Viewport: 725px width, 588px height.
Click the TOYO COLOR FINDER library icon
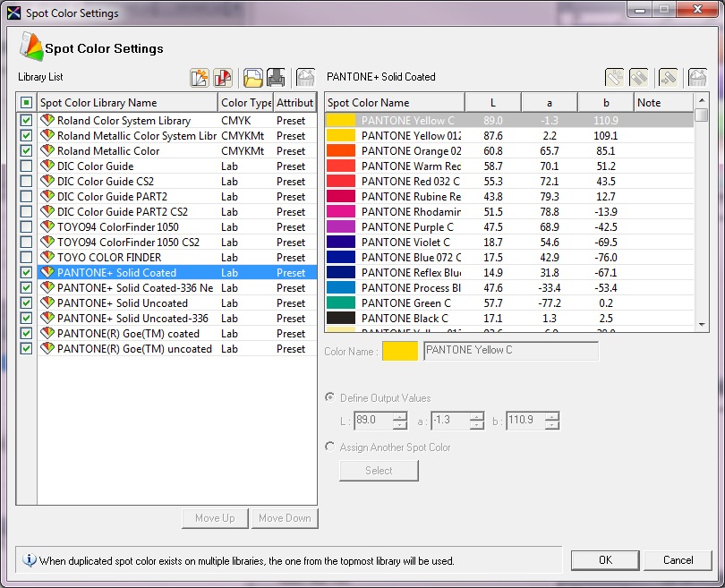point(47,257)
